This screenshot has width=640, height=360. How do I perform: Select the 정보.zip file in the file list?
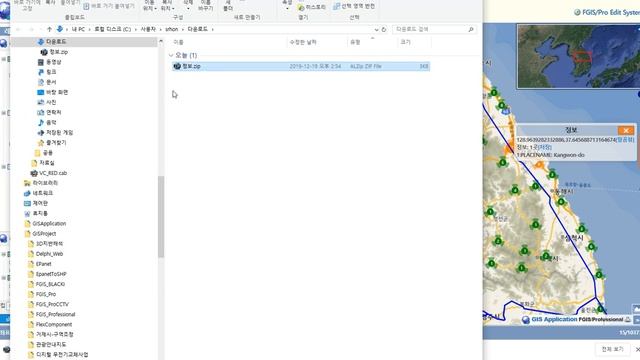coord(300,66)
